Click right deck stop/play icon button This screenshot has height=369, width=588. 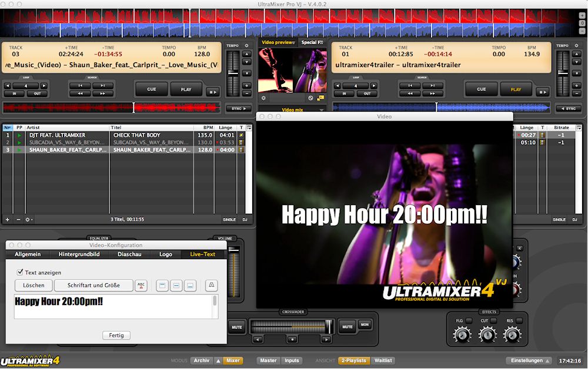tap(543, 92)
